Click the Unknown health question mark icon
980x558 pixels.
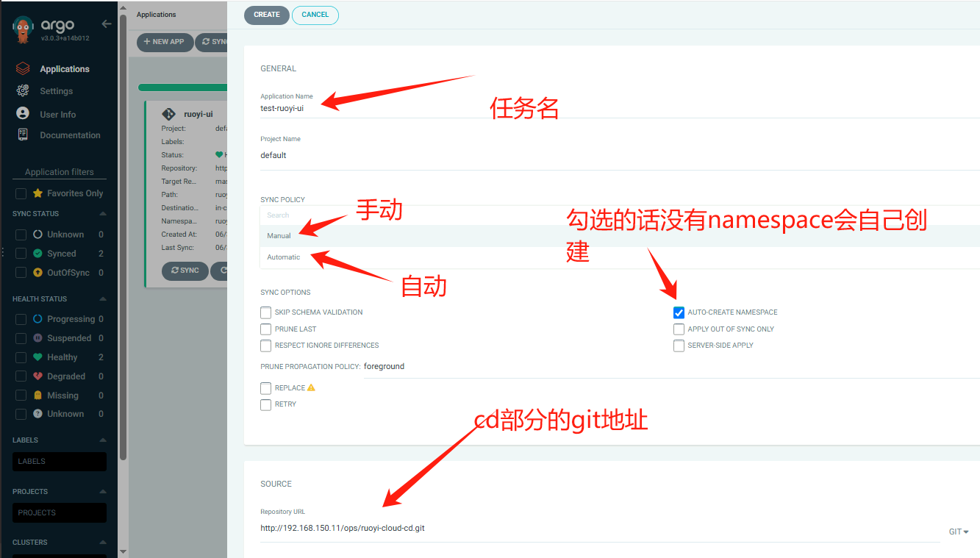coord(38,414)
